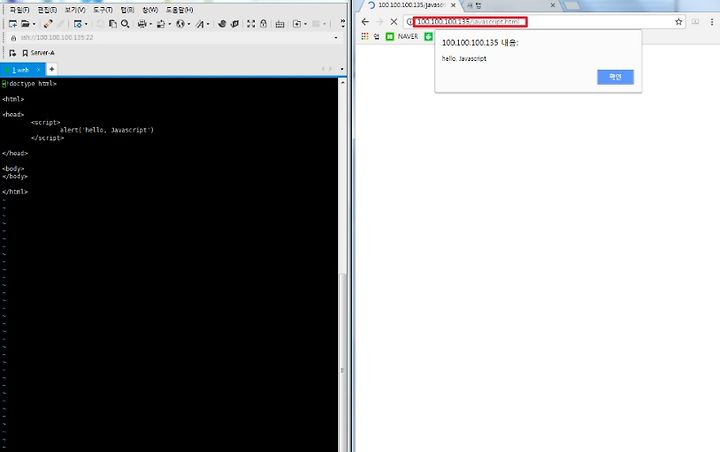Toggle full screen with the arrows icon
The image size is (720, 452).
pyautogui.click(x=251, y=24)
